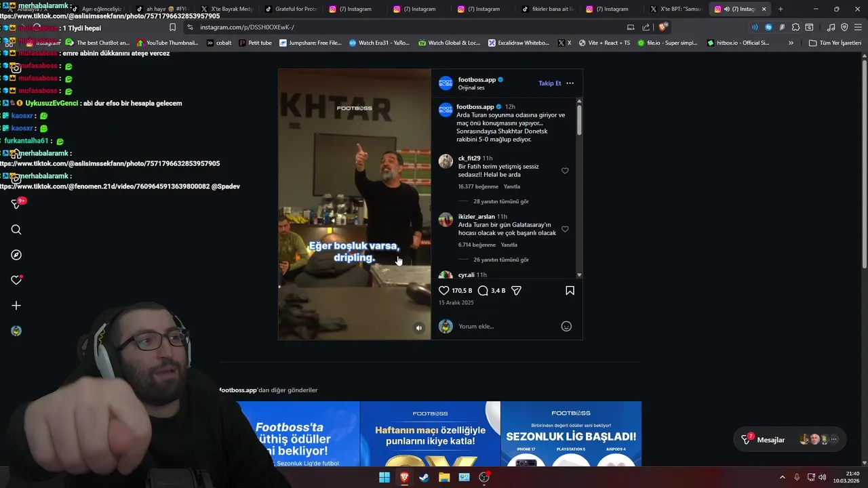868x488 pixels.
Task: Open OBS Studio from taskbar
Action: point(484,477)
